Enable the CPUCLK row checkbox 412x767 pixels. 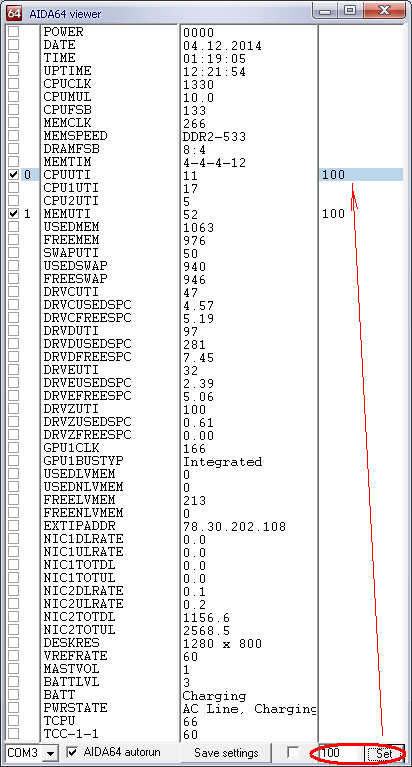[x=14, y=84]
